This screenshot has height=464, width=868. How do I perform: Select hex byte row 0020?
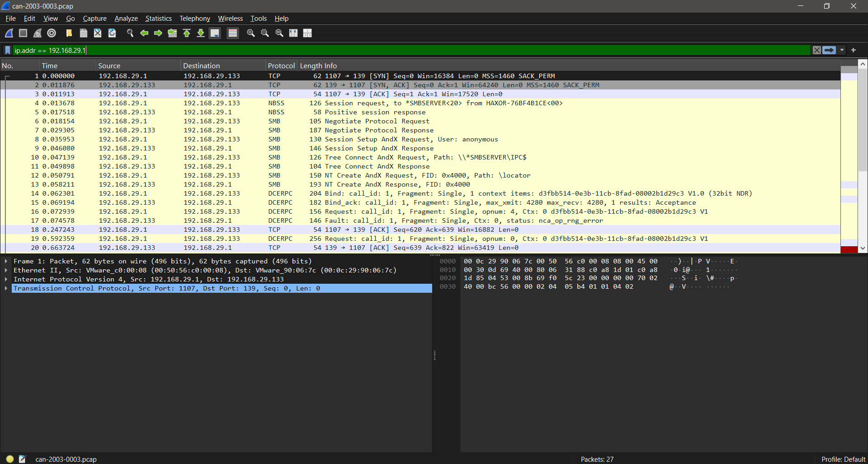click(588, 278)
